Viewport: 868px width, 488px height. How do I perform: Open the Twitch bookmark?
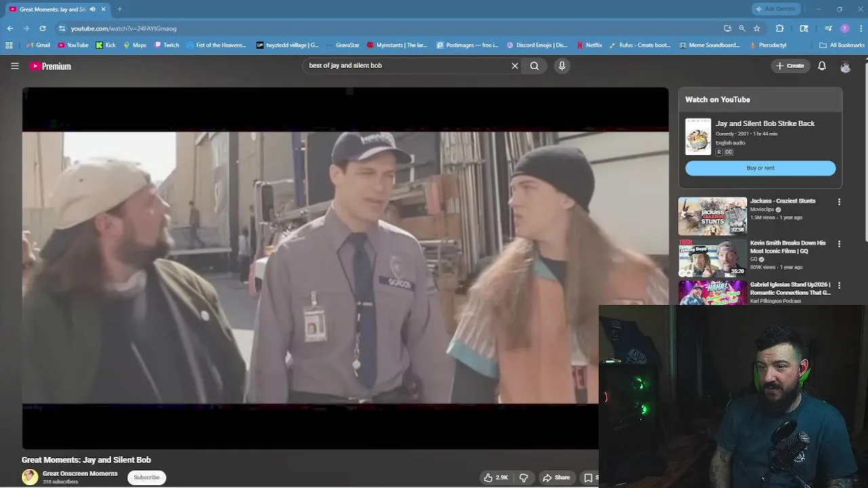coord(167,45)
